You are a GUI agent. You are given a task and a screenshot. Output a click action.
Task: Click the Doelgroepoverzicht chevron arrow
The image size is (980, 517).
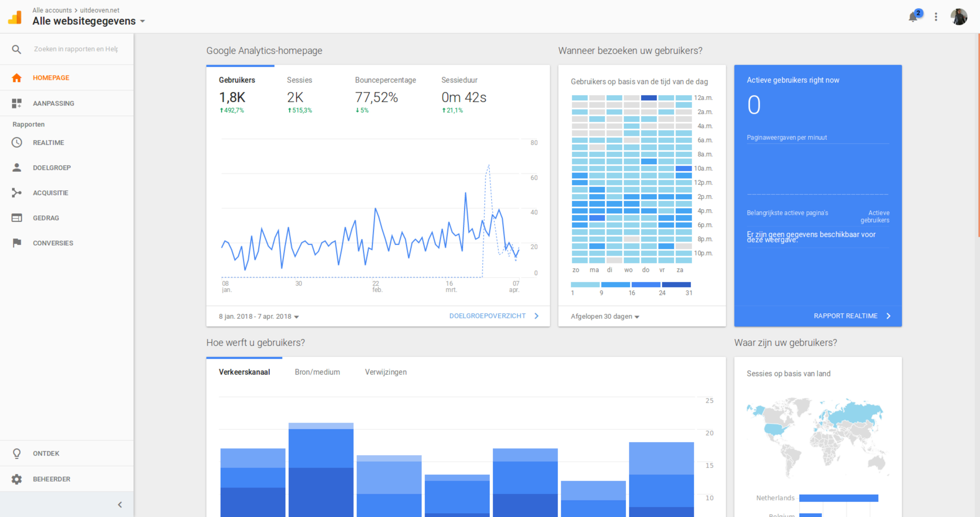click(x=536, y=316)
